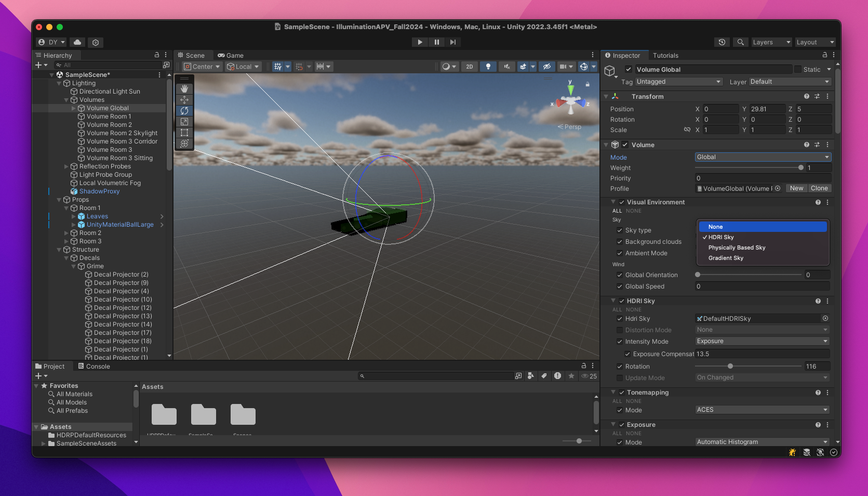The image size is (868, 496).
Task: Expand the Reflection Probes node
Action: (66, 166)
